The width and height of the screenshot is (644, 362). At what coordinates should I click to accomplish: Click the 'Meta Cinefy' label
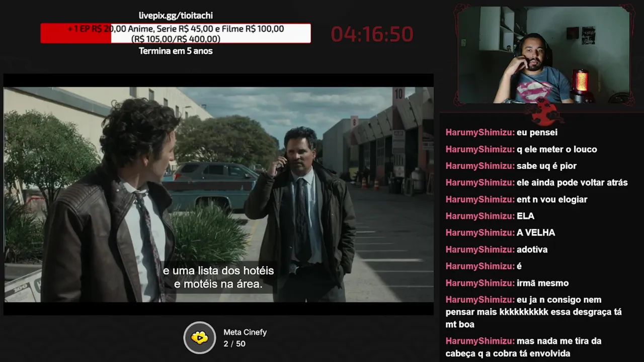point(245,332)
